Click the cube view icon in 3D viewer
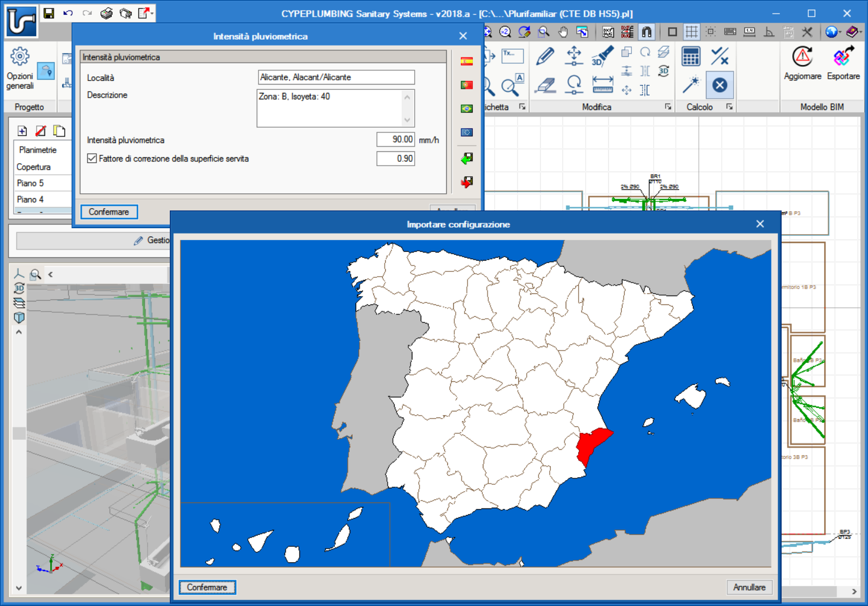This screenshot has height=606, width=868. [x=19, y=317]
